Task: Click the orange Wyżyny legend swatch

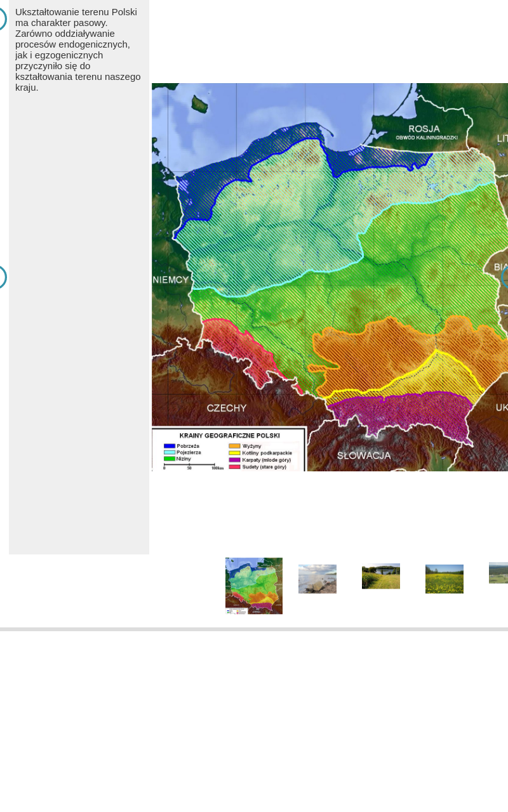Action: 234,446
